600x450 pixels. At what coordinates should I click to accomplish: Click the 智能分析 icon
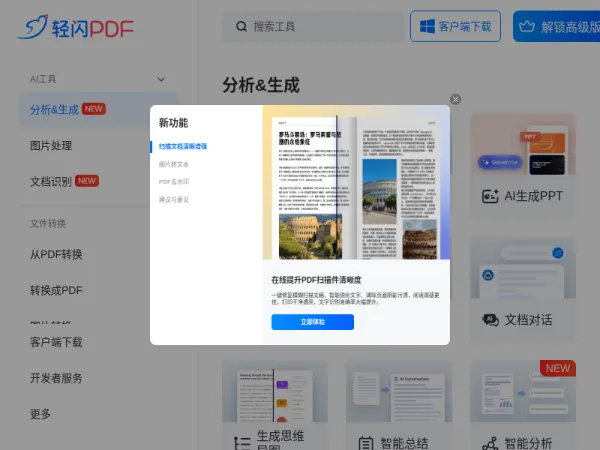(490, 443)
